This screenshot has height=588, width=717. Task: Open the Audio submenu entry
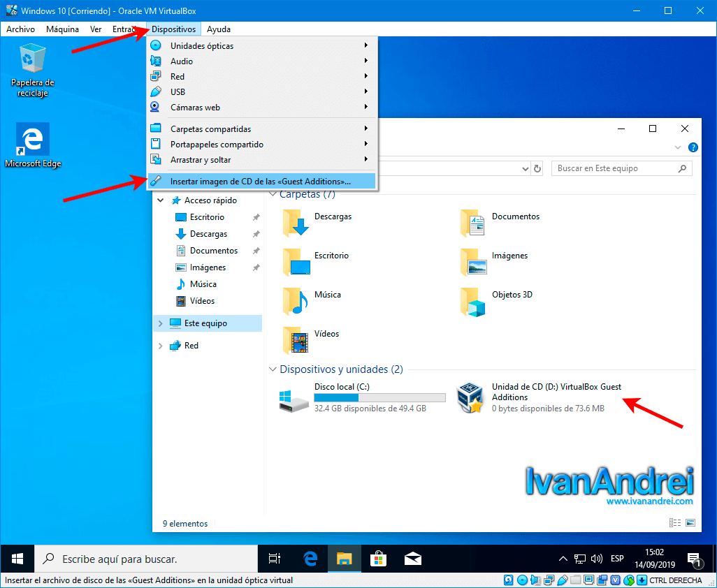261,61
